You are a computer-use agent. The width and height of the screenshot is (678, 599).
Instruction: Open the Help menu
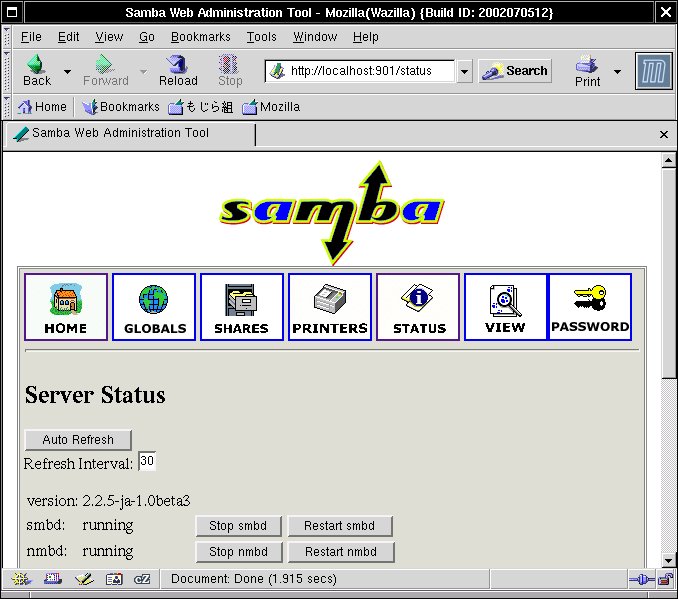[365, 37]
